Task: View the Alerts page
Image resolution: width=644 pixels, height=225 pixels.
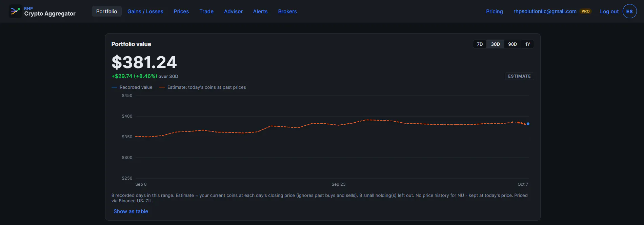Action: tap(260, 11)
